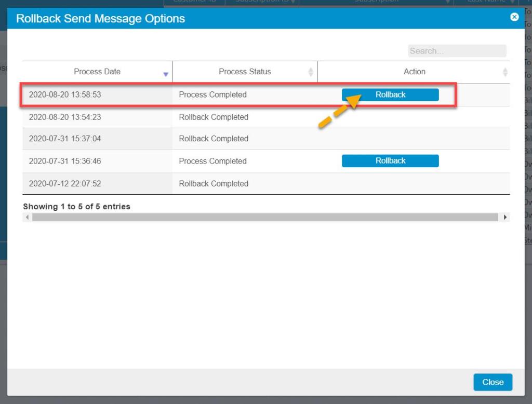Click the Process Status sort arrows icon

(x=311, y=72)
